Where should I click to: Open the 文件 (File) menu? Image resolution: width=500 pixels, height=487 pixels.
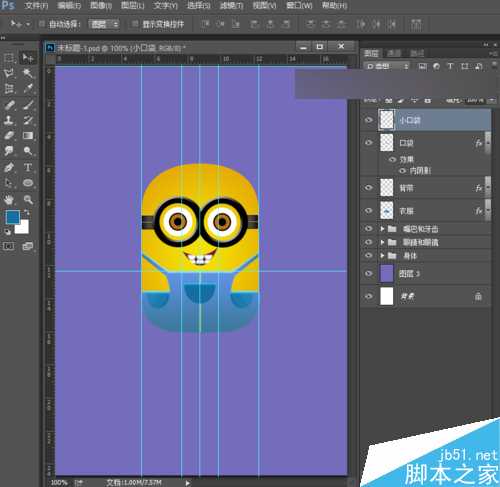[x=37, y=6]
